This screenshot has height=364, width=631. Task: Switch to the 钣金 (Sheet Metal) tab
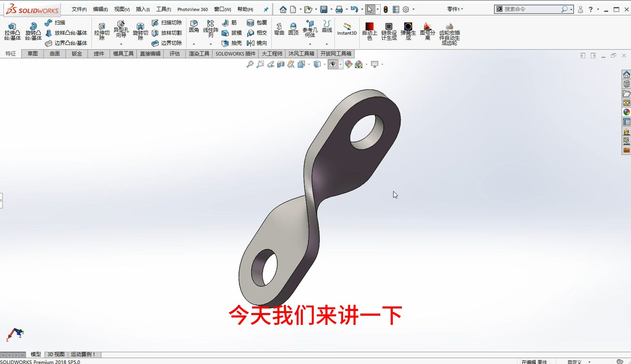(x=77, y=54)
